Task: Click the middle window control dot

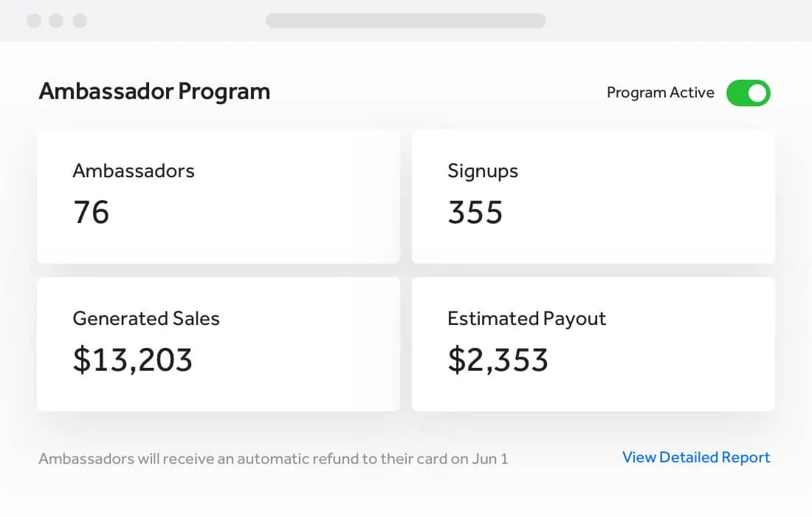Action: coord(56,21)
